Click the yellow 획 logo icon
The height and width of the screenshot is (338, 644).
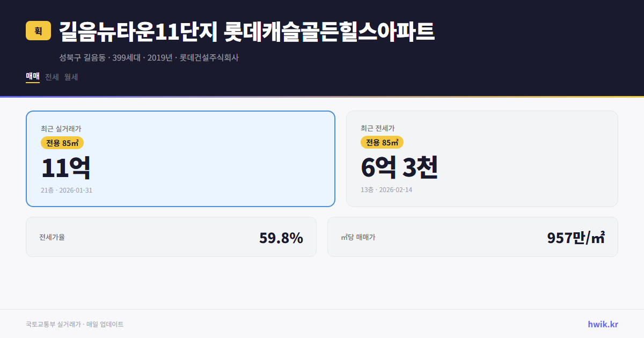pos(37,31)
